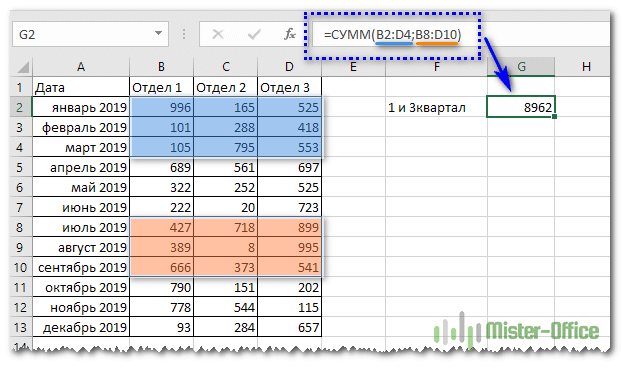Select column H header

(586, 67)
